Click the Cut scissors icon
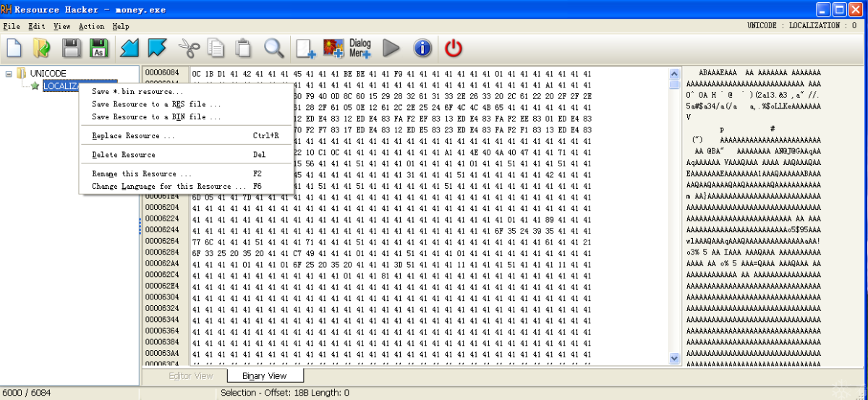The height and width of the screenshot is (400, 868). point(189,48)
